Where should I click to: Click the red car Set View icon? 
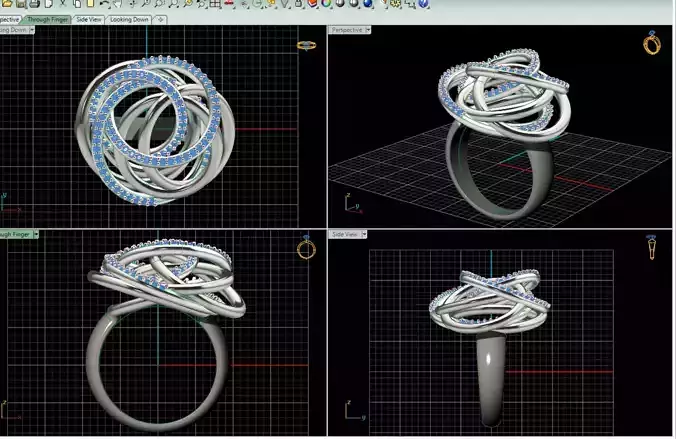[228, 4]
